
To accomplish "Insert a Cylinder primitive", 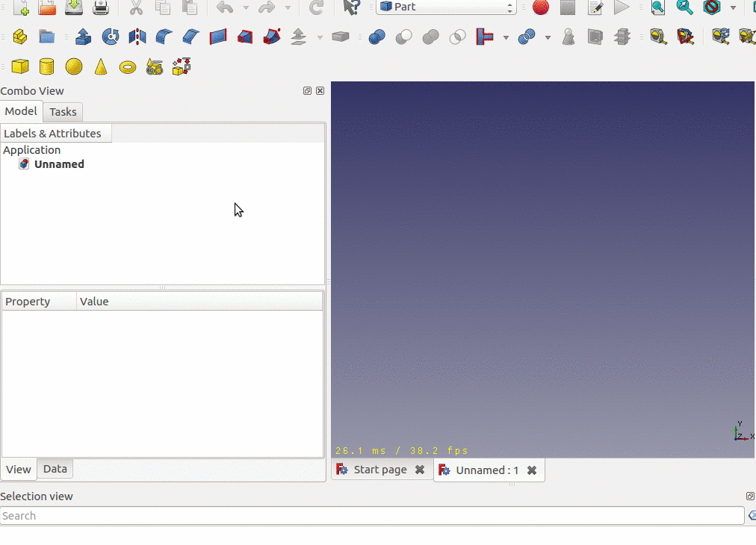I will [47, 67].
